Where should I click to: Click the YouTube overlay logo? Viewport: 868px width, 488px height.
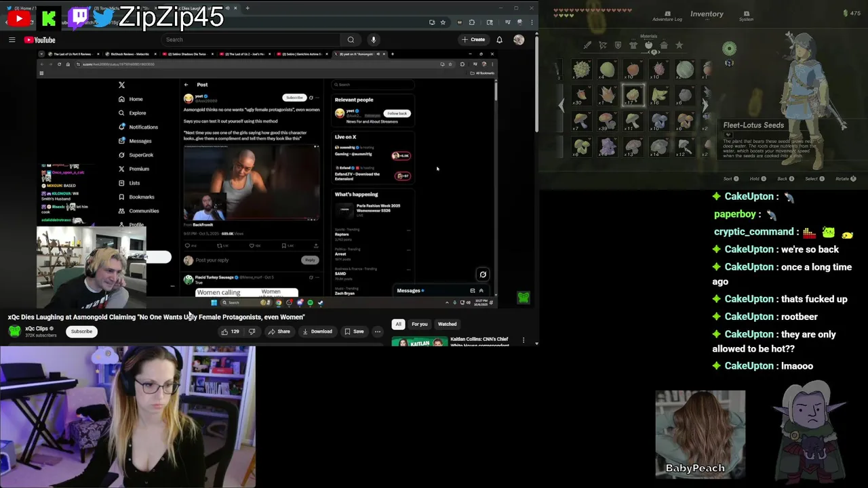tap(18, 18)
